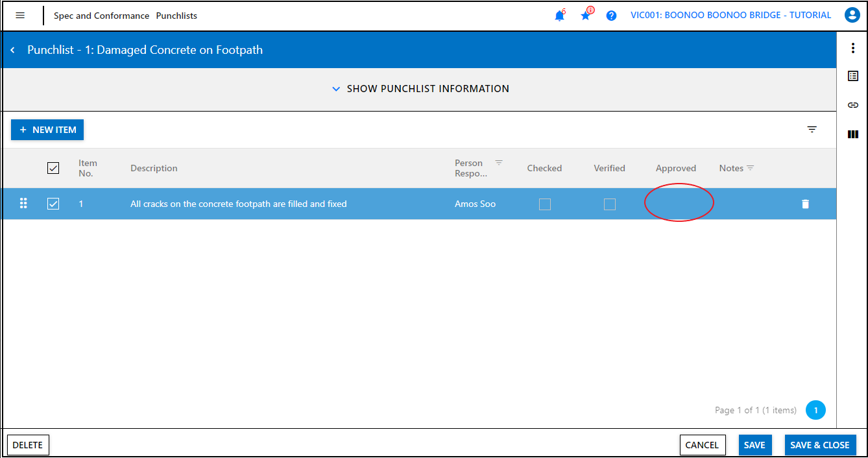Image resolution: width=868 pixels, height=458 pixels.
Task: Open the column layout icon in right sidebar
Action: click(x=853, y=134)
